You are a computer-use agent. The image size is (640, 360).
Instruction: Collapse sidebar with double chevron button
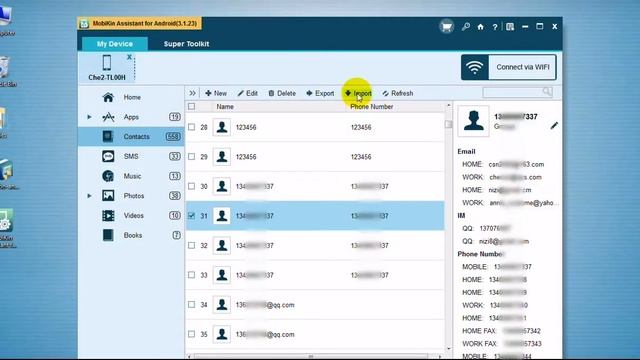(192, 93)
